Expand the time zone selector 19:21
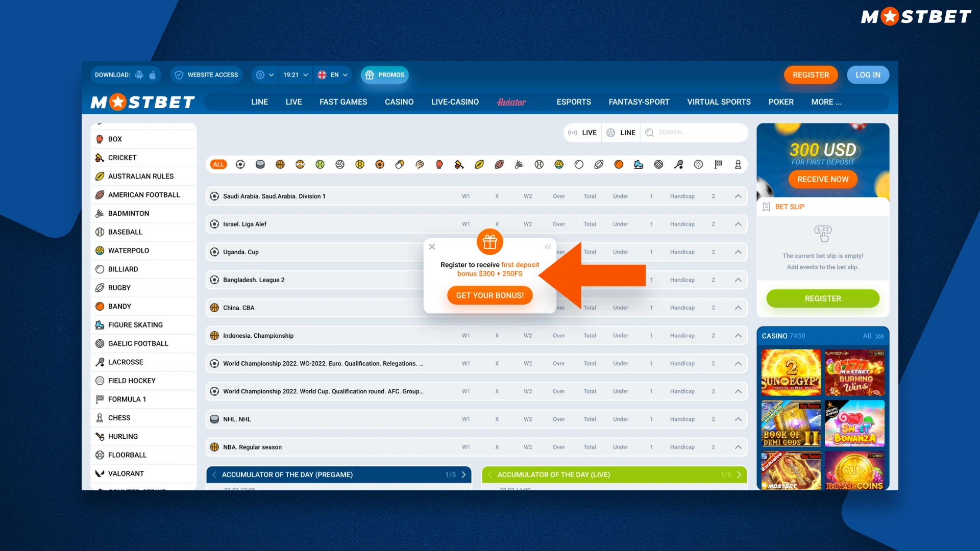Screen dimensions: 980x551 coord(294,74)
